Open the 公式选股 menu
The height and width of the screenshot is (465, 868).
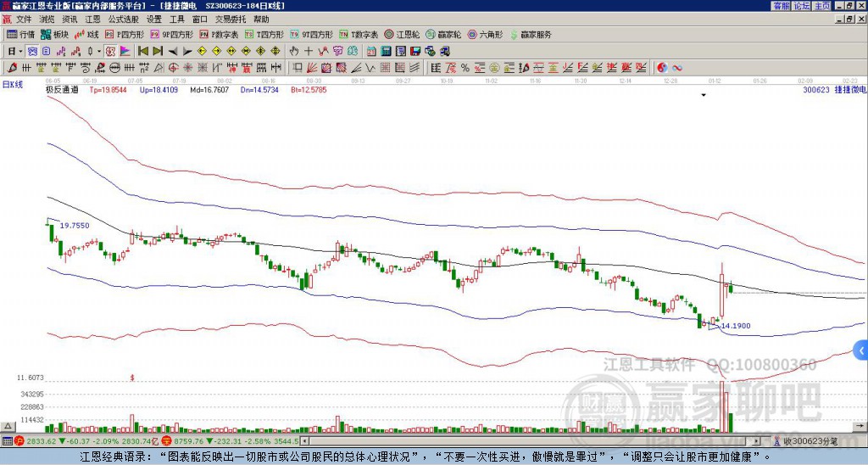(124, 20)
